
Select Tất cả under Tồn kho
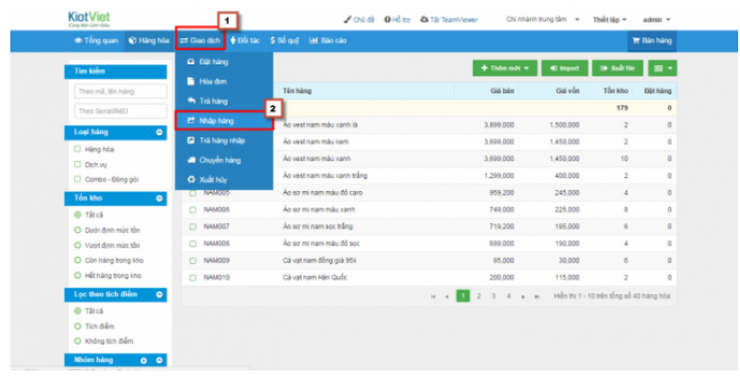[78, 215]
